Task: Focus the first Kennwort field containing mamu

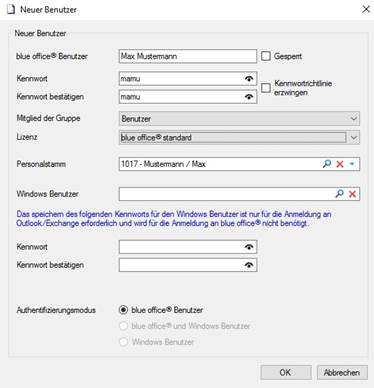Action: 188,79
